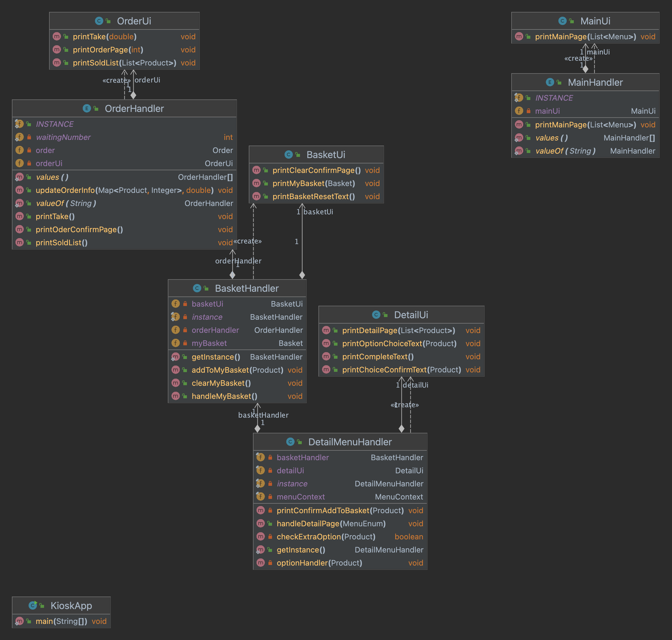672x640 pixels.
Task: Click the field icon beside myBasket
Action: click(x=175, y=343)
